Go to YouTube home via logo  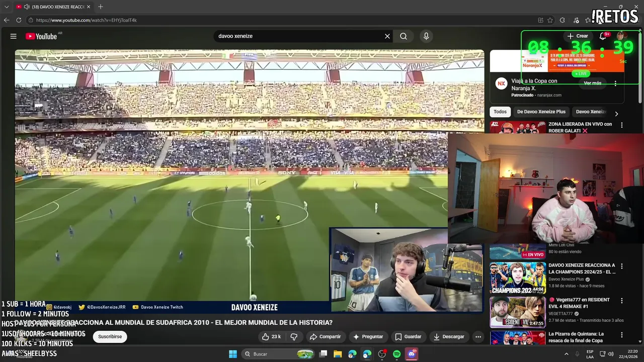coord(41,36)
